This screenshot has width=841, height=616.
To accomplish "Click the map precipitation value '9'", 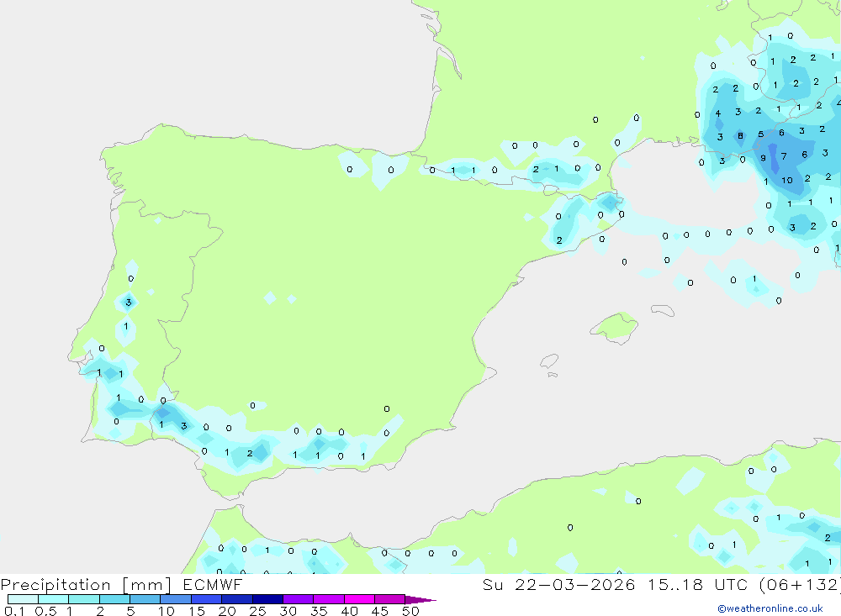I will (x=764, y=158).
